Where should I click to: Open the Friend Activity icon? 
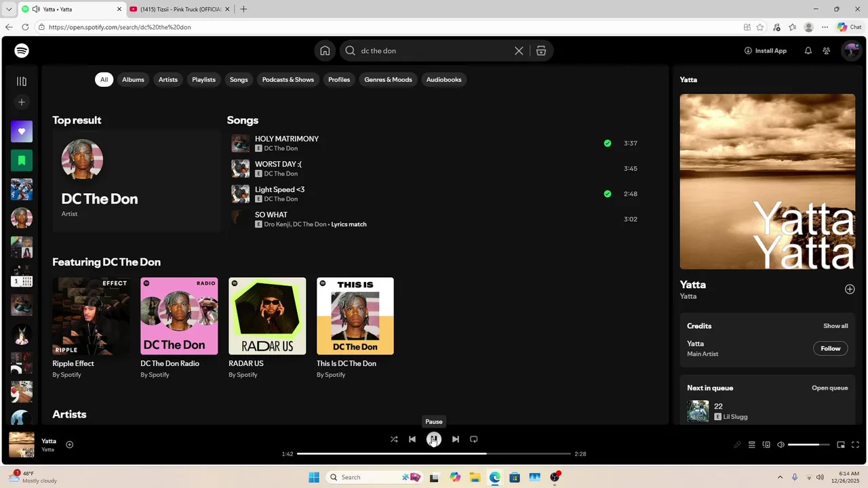[827, 51]
